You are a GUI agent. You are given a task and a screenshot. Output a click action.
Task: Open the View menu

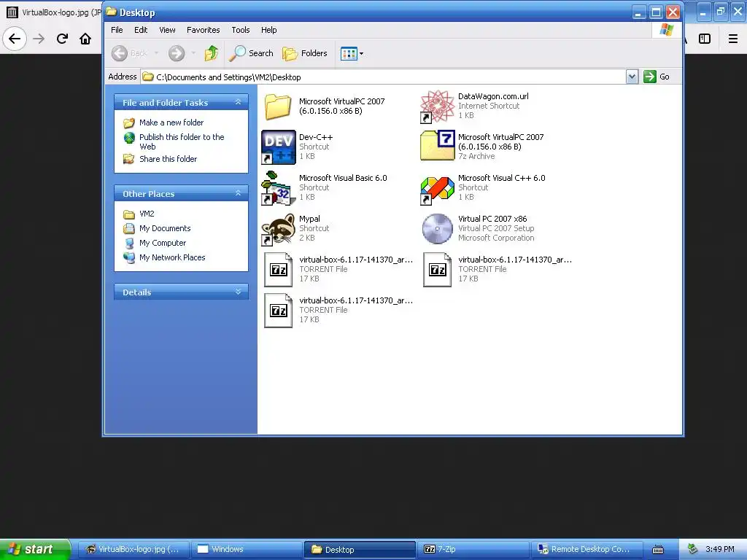pos(167,30)
